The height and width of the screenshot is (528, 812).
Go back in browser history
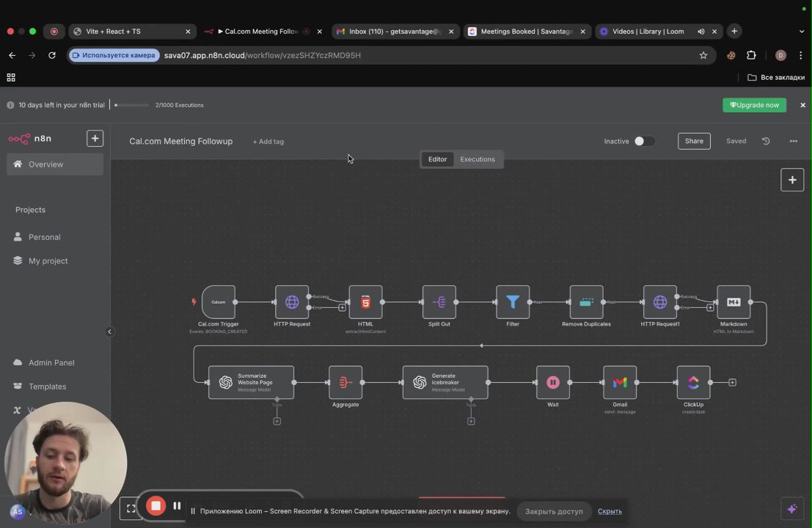point(12,56)
